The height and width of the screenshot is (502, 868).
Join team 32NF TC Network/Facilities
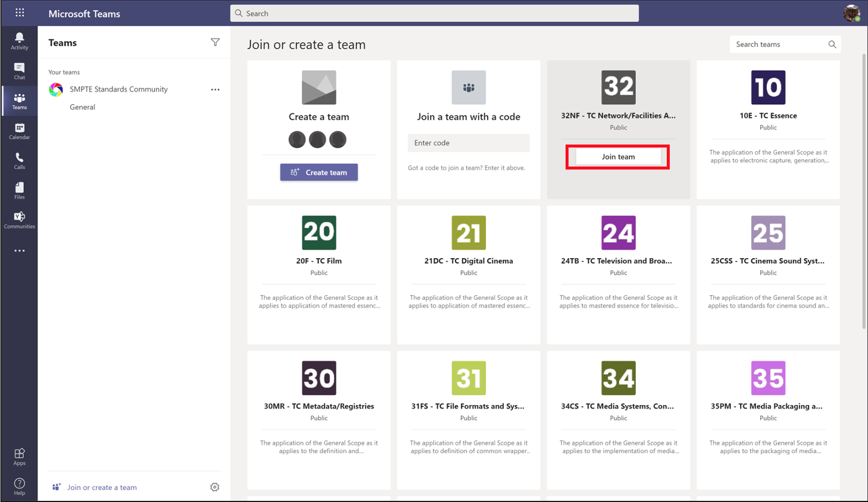pos(617,156)
